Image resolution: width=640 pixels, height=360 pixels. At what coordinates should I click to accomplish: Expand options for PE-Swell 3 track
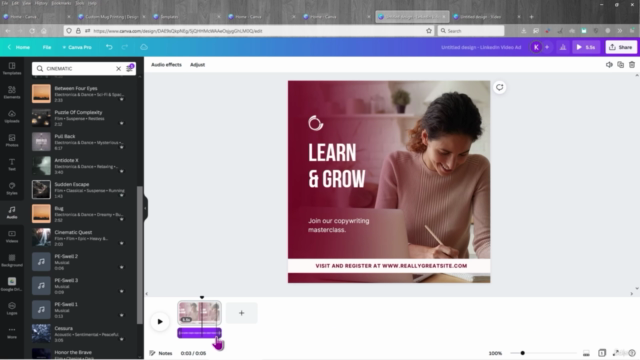121,291
